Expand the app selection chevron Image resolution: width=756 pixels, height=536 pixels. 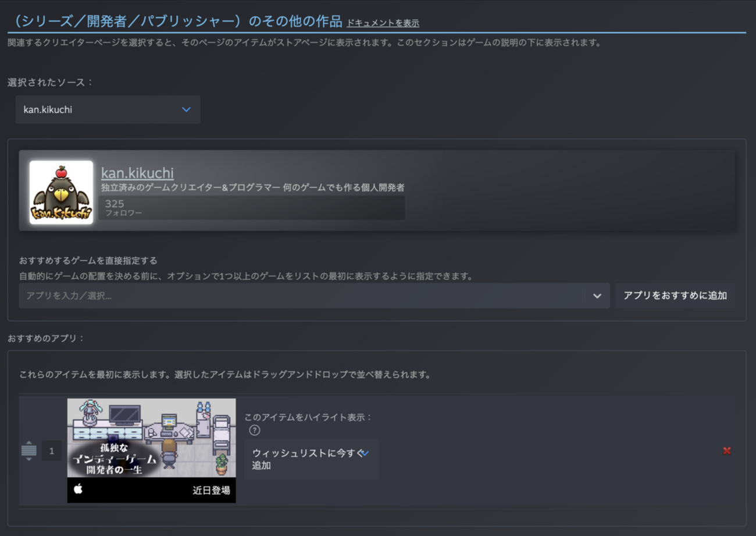pyautogui.click(x=597, y=296)
